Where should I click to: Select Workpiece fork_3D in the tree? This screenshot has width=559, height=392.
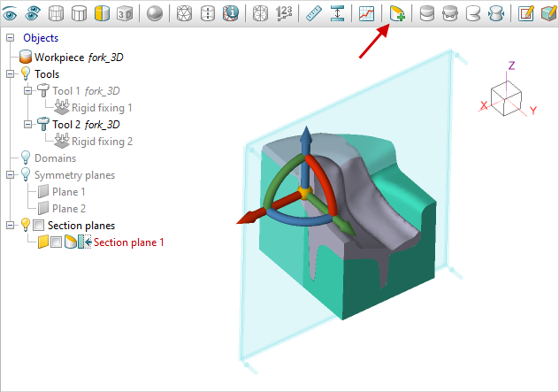tap(77, 58)
